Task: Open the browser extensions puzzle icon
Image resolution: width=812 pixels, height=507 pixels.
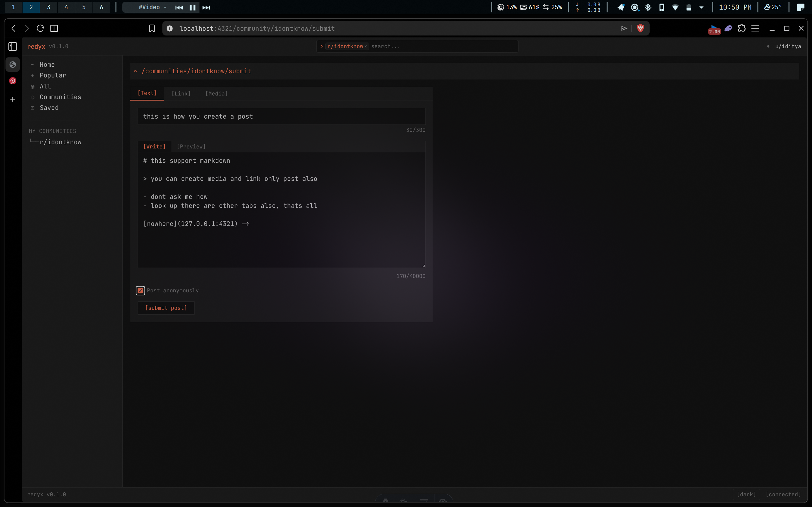Action: [x=742, y=28]
